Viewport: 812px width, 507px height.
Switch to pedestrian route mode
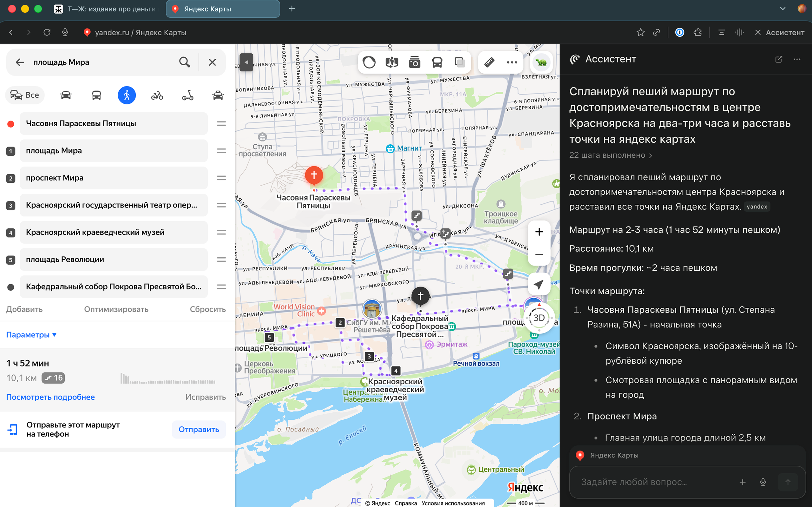127,95
